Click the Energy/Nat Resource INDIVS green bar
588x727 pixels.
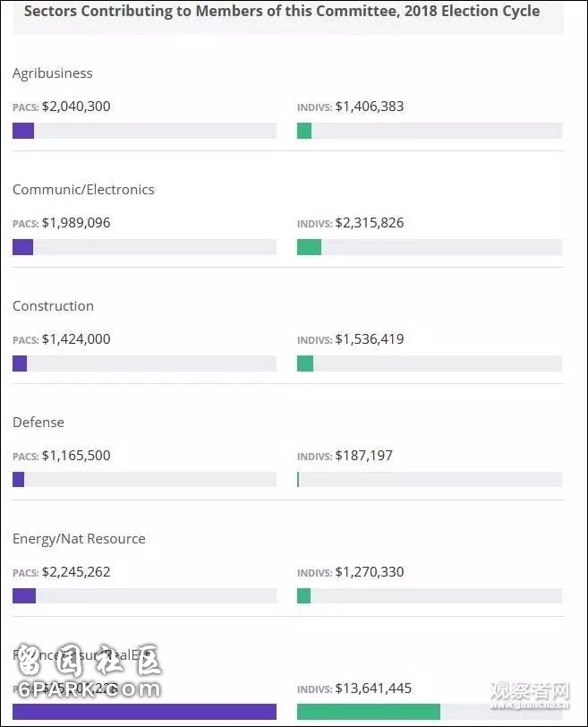point(303,596)
